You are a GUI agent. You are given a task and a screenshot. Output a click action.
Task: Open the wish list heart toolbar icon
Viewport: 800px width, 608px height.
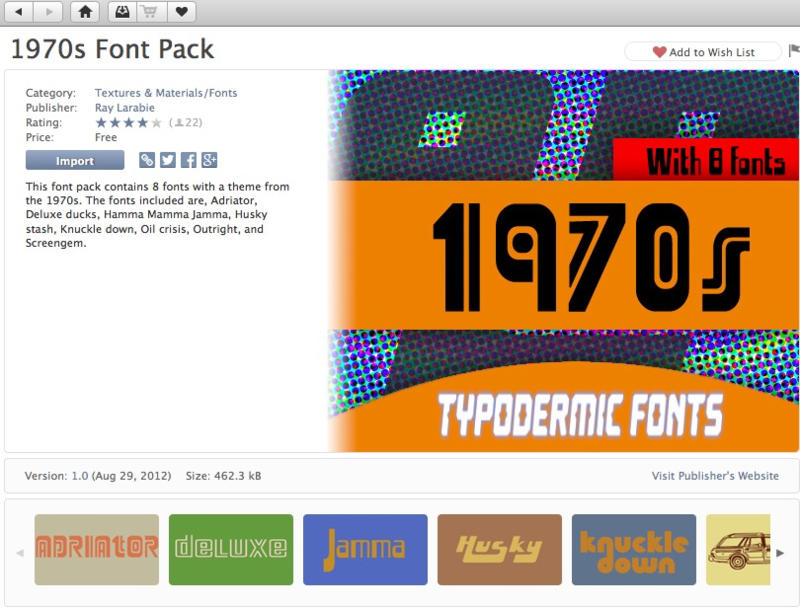[182, 11]
